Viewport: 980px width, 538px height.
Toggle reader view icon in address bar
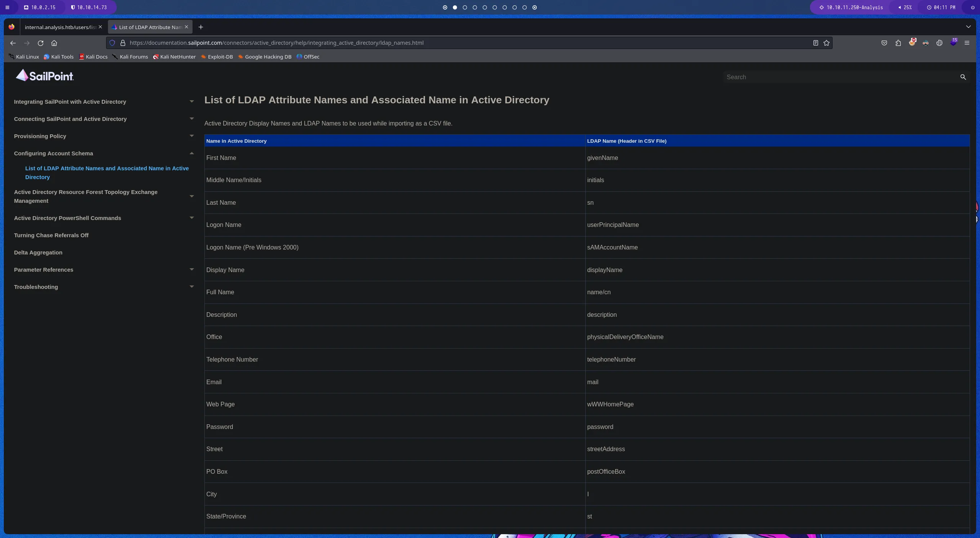tap(815, 43)
